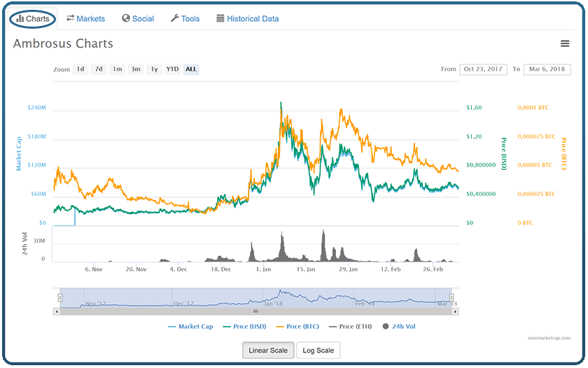Set zoom to 3m
The image size is (588, 368).
click(x=136, y=69)
